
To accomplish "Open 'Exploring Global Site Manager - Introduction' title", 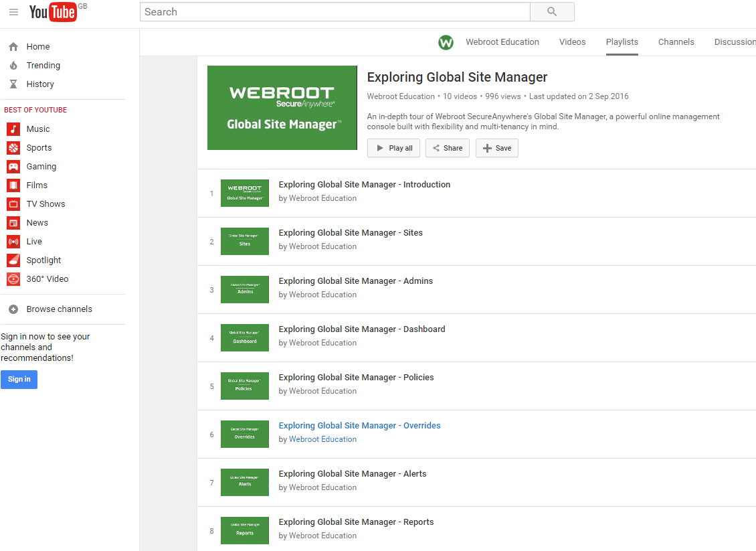I will point(365,185).
